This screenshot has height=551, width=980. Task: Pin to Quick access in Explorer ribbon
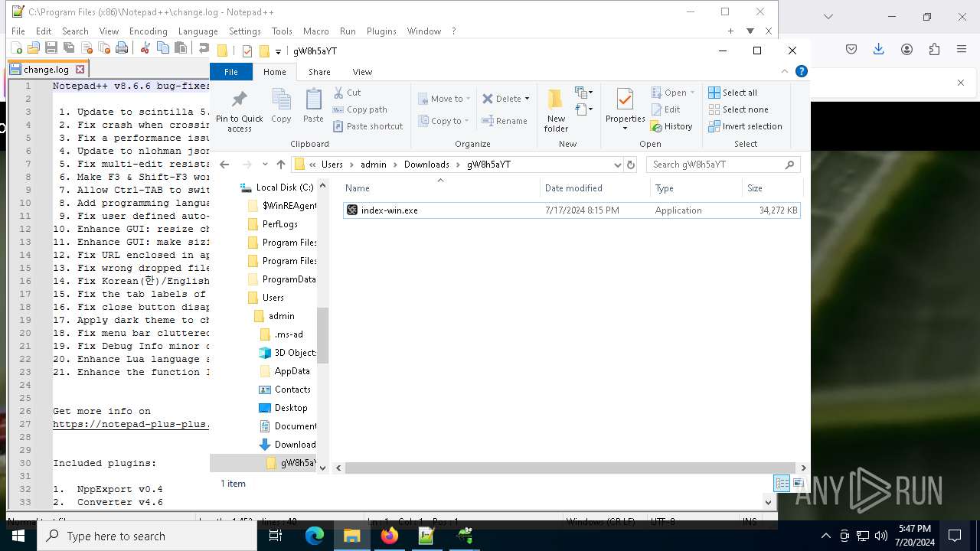click(x=240, y=111)
